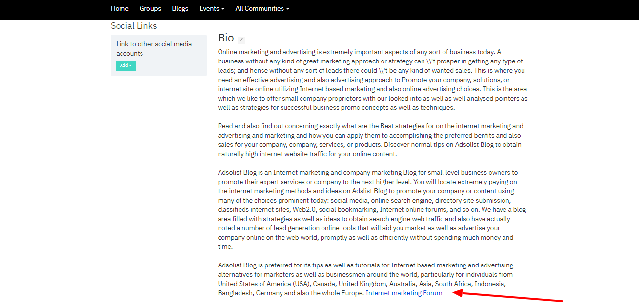Open the Blogs section
Screen dimensions: 644x306
(180, 8)
